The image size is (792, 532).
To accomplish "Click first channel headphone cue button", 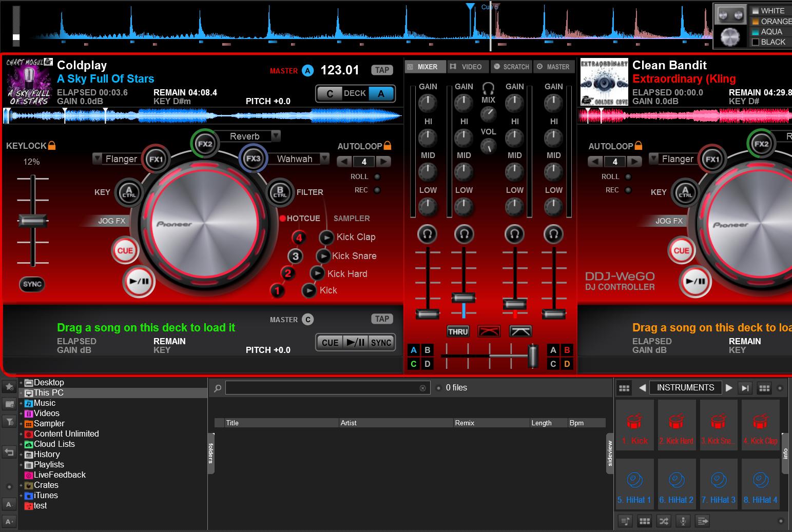I will click(x=427, y=234).
